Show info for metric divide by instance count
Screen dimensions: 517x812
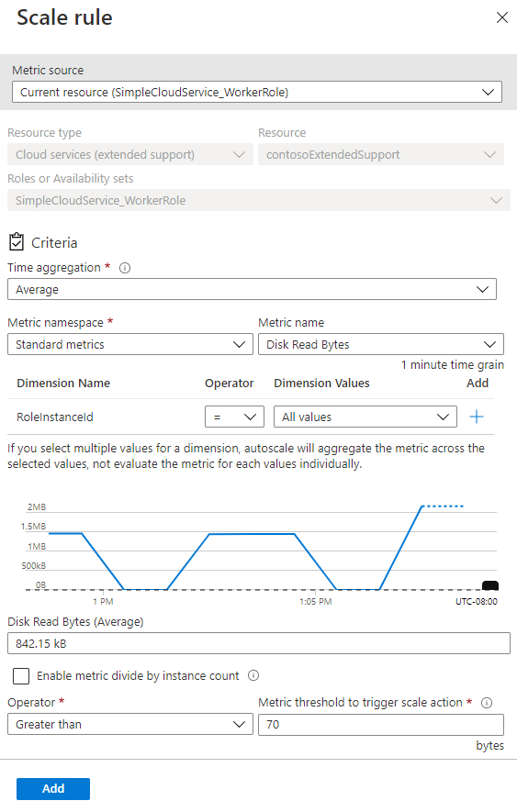click(253, 675)
